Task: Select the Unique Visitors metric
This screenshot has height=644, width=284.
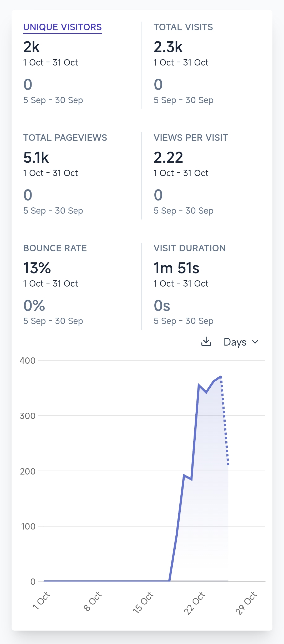Action: tap(63, 27)
